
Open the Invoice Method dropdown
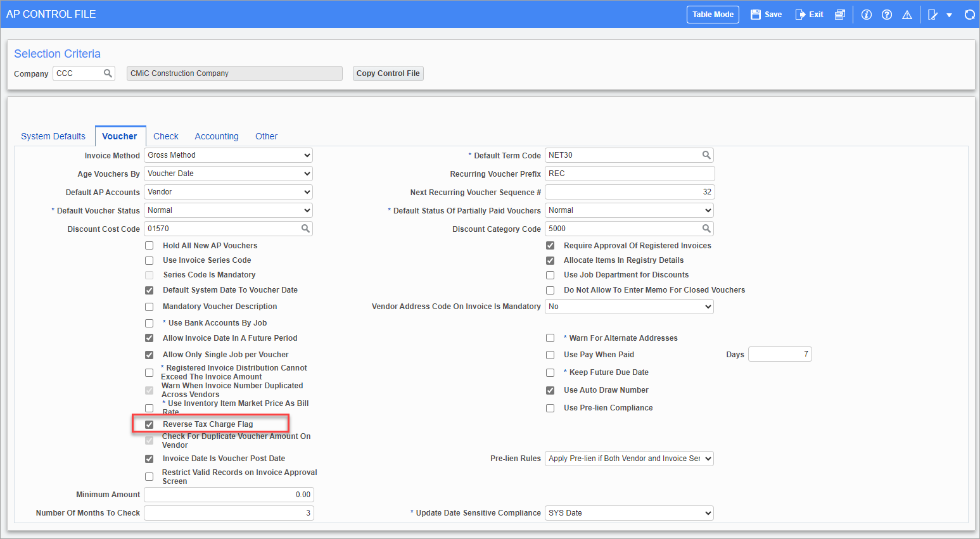[228, 155]
